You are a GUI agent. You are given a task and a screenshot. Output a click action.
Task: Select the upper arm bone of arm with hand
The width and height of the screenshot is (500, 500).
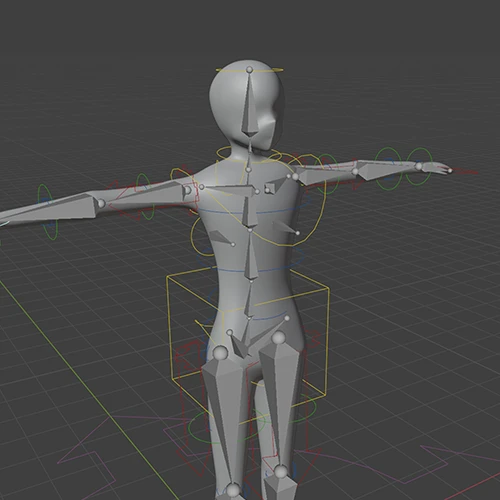(325, 175)
